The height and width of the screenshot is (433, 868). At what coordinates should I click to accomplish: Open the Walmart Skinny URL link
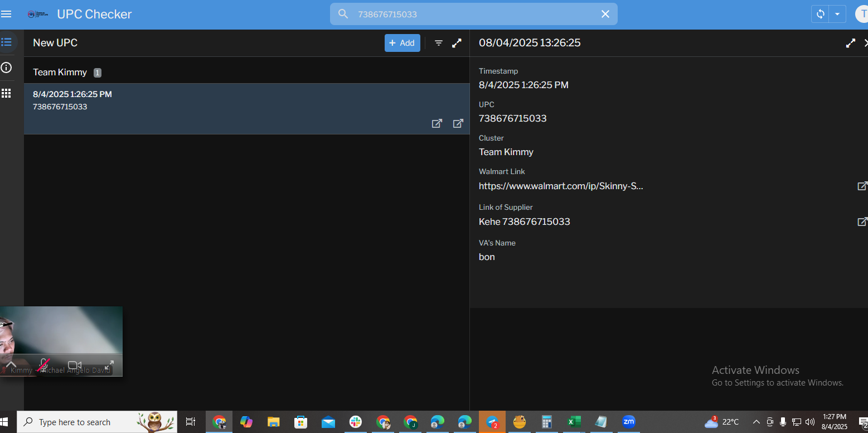tap(561, 186)
